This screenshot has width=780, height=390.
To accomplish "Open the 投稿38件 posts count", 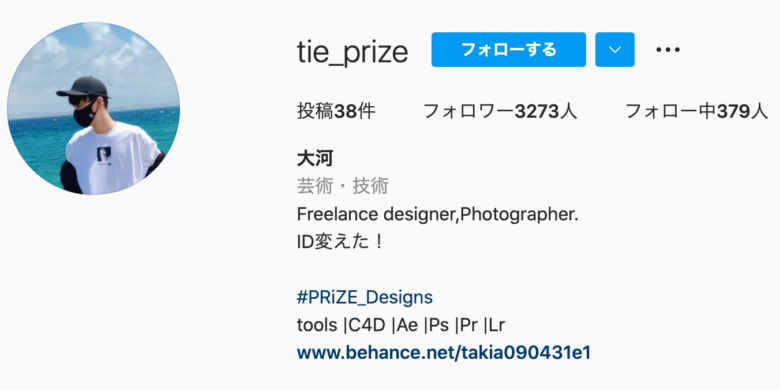I will point(336,112).
